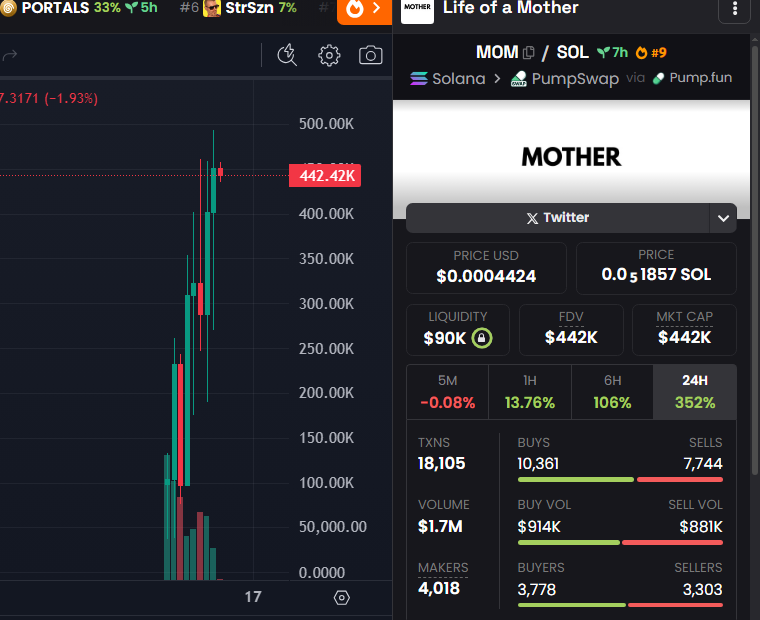This screenshot has height=620, width=760.
Task: Click the BUYS 10,361 value
Action: click(x=538, y=464)
